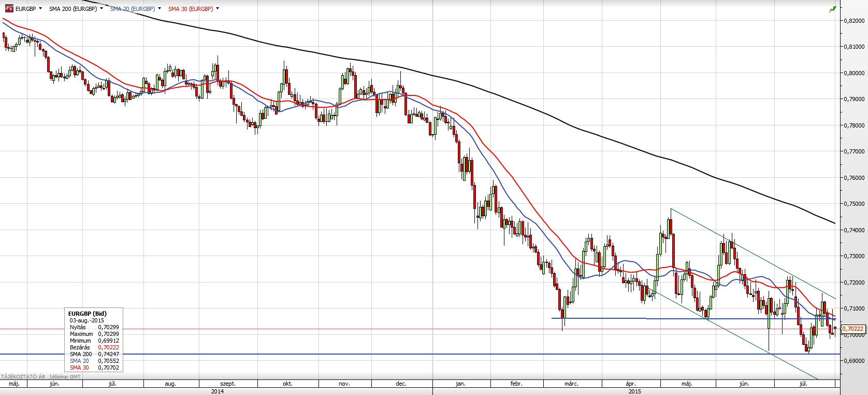The width and height of the screenshot is (868, 395).
Task: Click the 0,71000 price axis label
Action: 854,308
